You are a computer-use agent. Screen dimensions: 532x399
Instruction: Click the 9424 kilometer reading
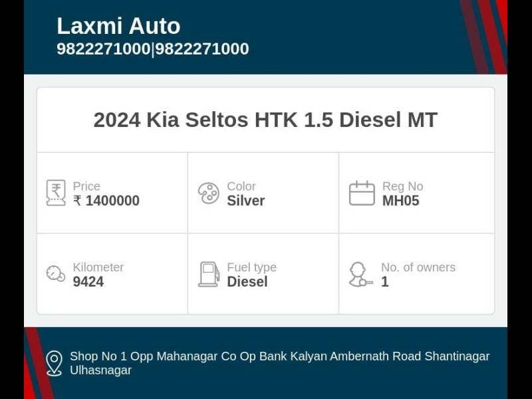[88, 281]
